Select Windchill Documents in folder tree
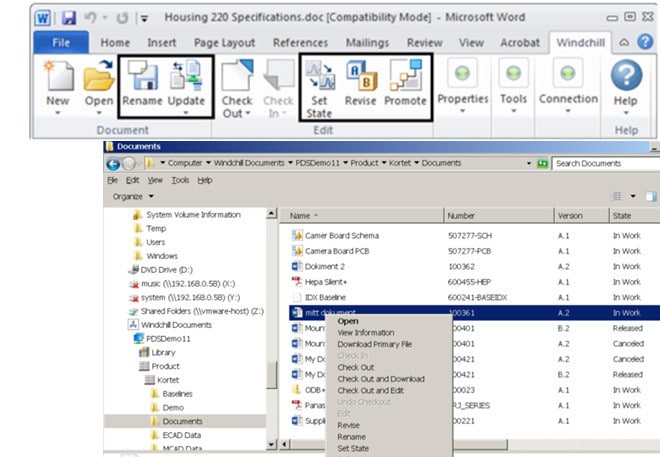 click(176, 325)
